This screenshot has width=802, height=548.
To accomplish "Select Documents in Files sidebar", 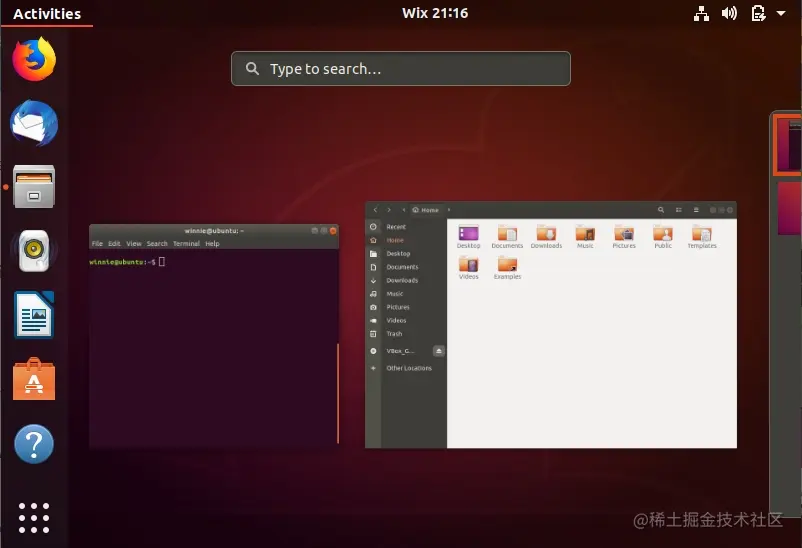I will tap(406, 267).
